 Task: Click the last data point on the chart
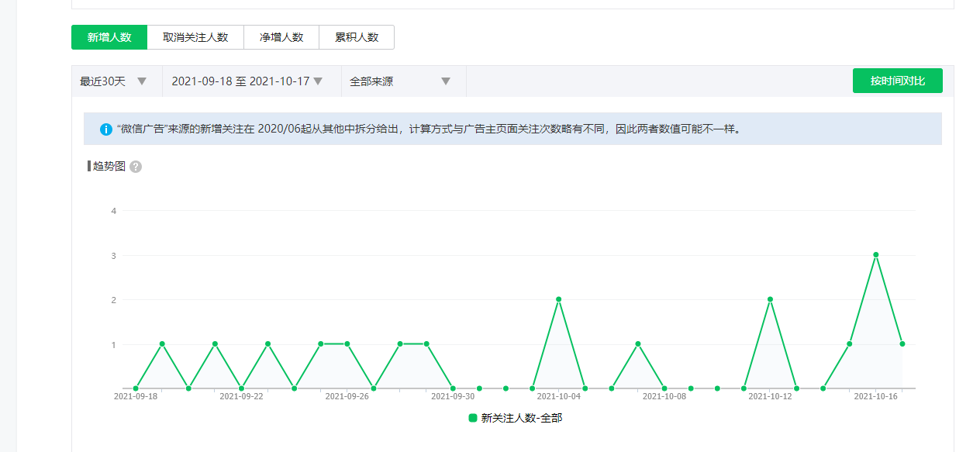click(x=902, y=344)
